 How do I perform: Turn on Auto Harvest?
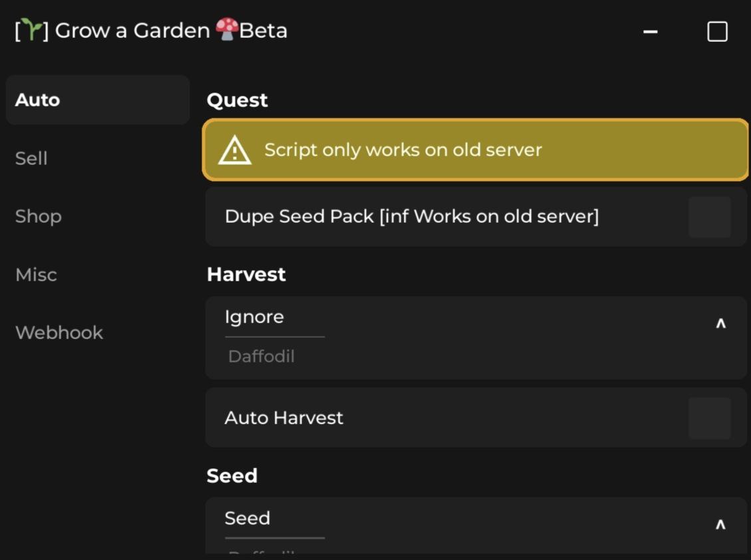coord(710,418)
